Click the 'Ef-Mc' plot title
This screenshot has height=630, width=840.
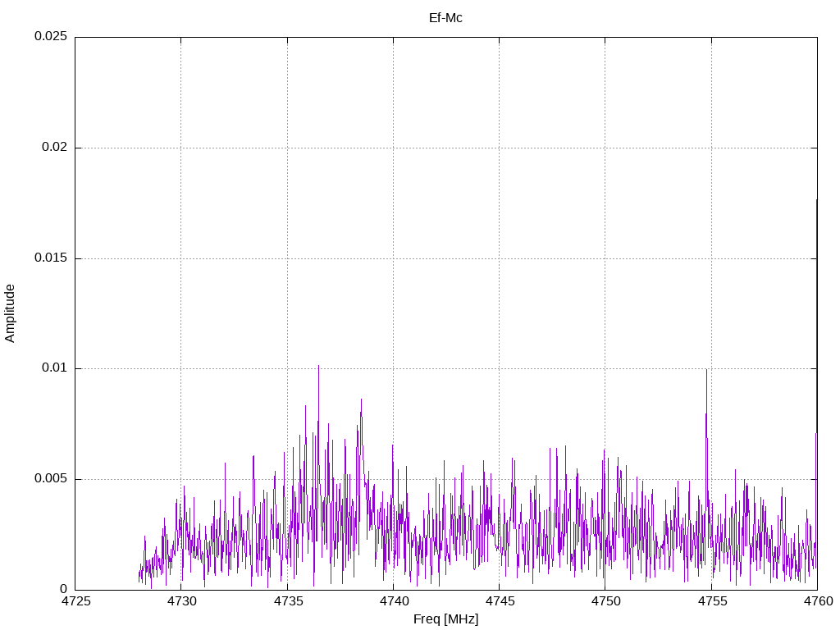445,17
